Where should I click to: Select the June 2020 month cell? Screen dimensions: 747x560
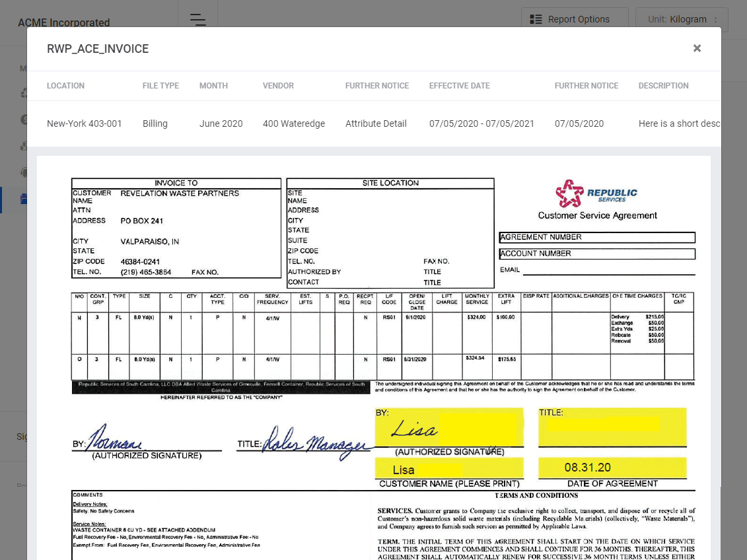click(x=221, y=123)
